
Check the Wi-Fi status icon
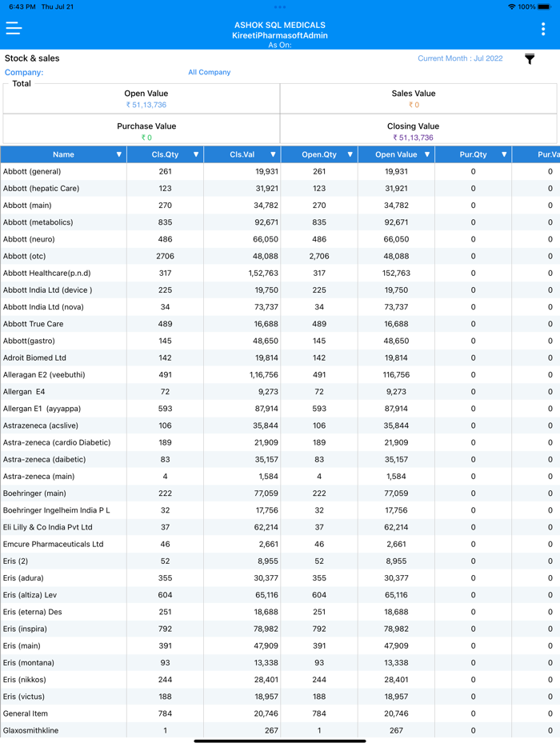pyautogui.click(x=512, y=6)
